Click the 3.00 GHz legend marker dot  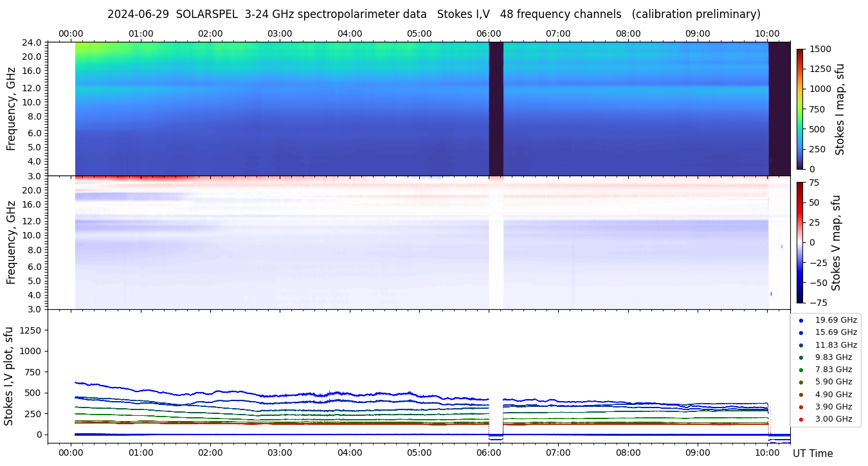coord(800,419)
